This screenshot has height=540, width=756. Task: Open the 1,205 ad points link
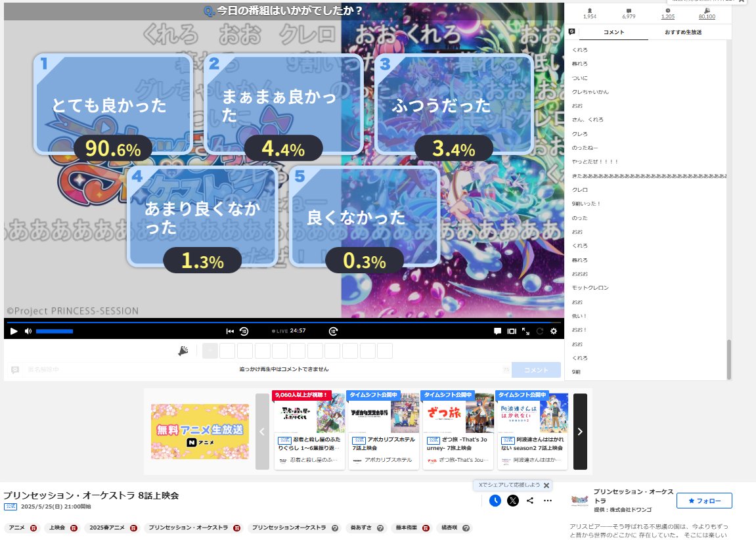click(x=668, y=16)
